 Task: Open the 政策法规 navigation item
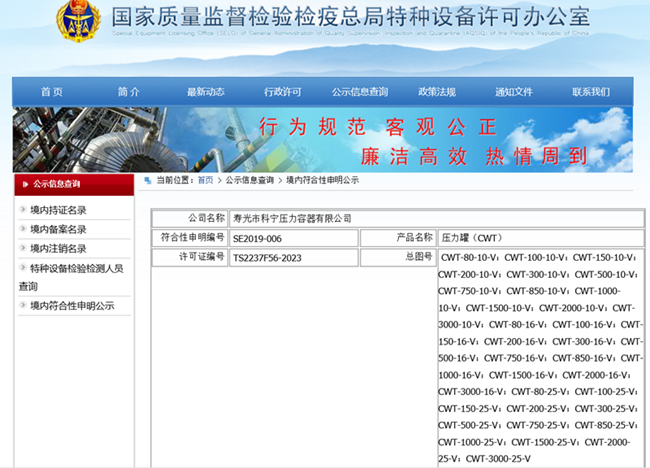point(437,92)
